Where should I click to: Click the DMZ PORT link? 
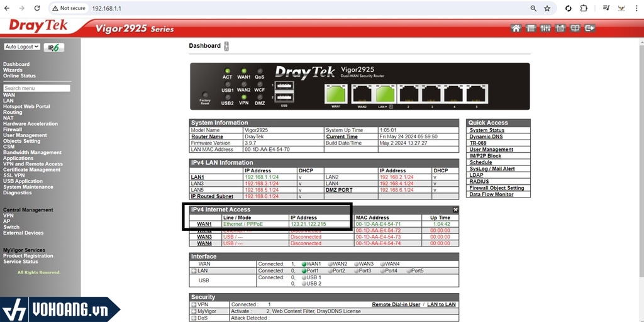point(339,190)
